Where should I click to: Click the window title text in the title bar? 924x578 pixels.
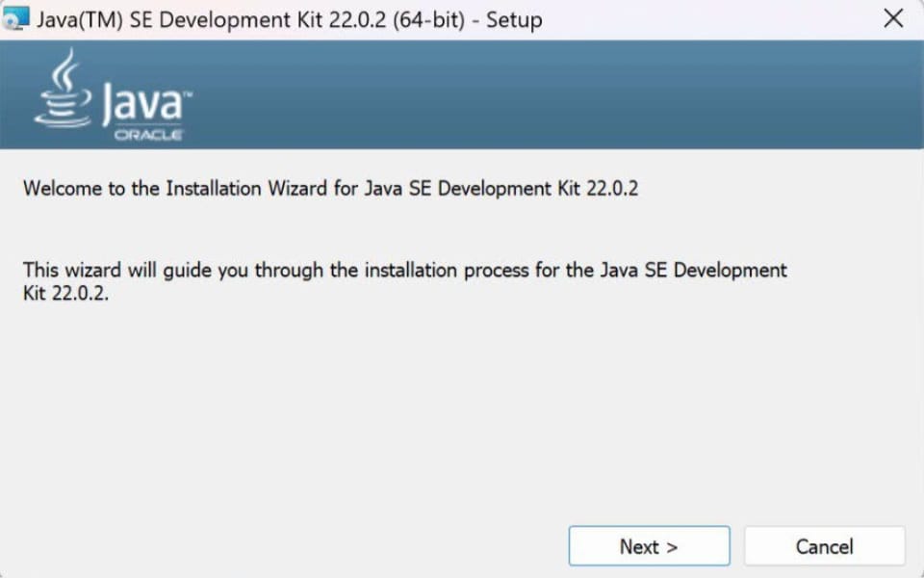[289, 20]
